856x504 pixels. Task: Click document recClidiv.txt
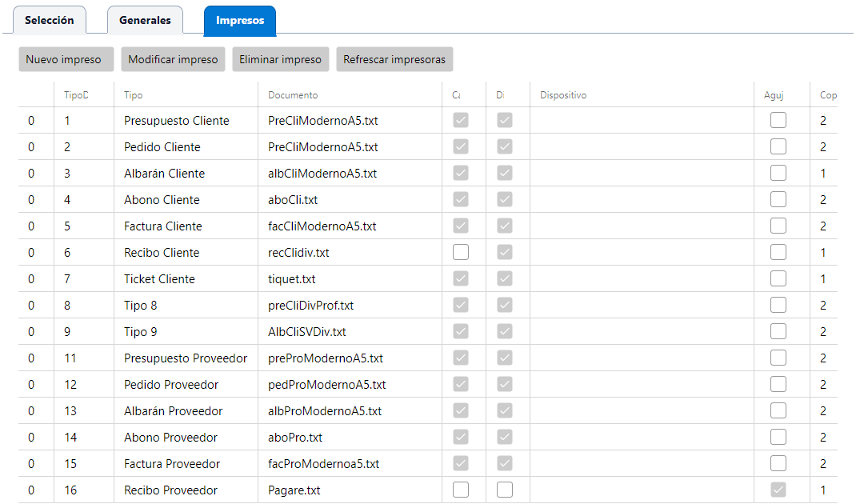[298, 253]
